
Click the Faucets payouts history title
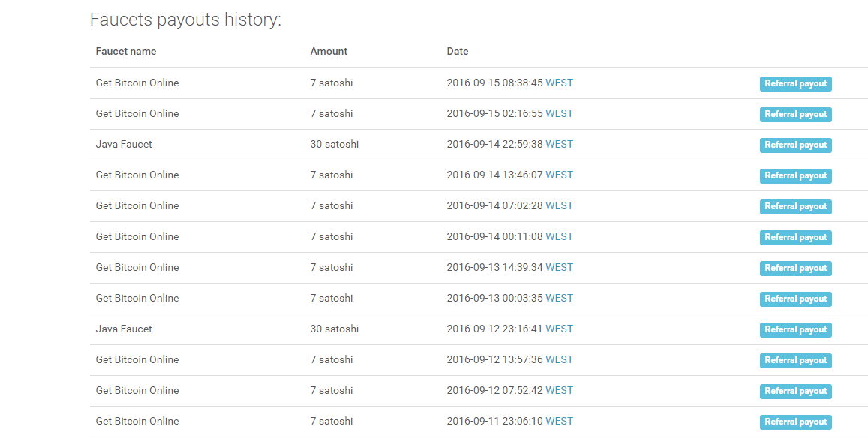click(185, 19)
